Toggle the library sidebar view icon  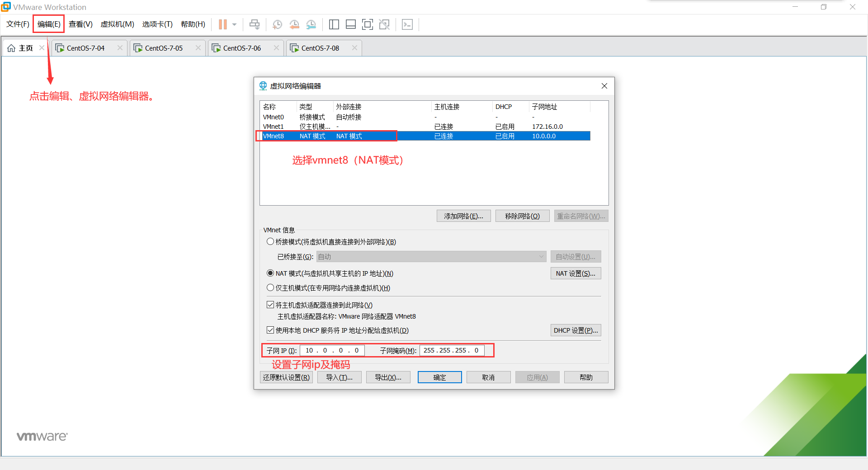334,24
